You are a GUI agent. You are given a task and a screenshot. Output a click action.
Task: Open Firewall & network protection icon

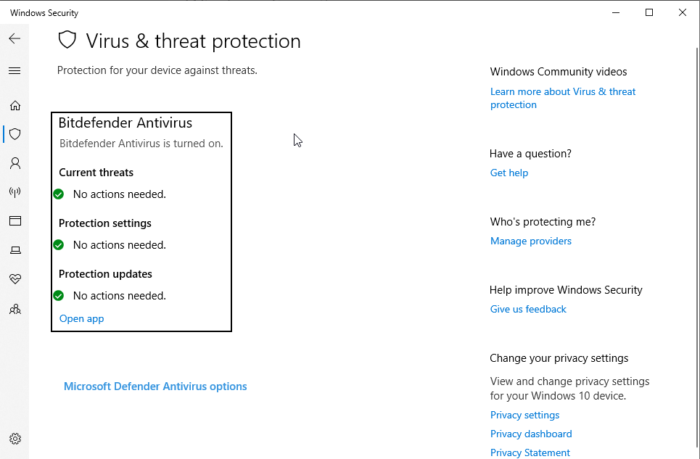point(14,192)
